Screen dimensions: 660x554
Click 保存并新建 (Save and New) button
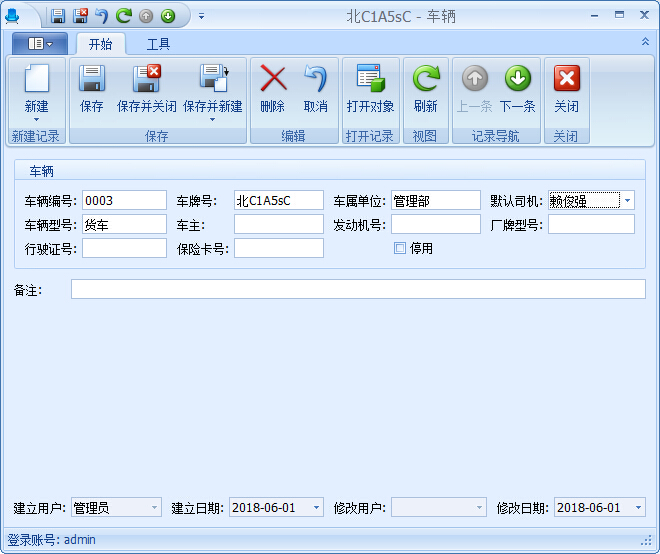pyautogui.click(x=212, y=82)
